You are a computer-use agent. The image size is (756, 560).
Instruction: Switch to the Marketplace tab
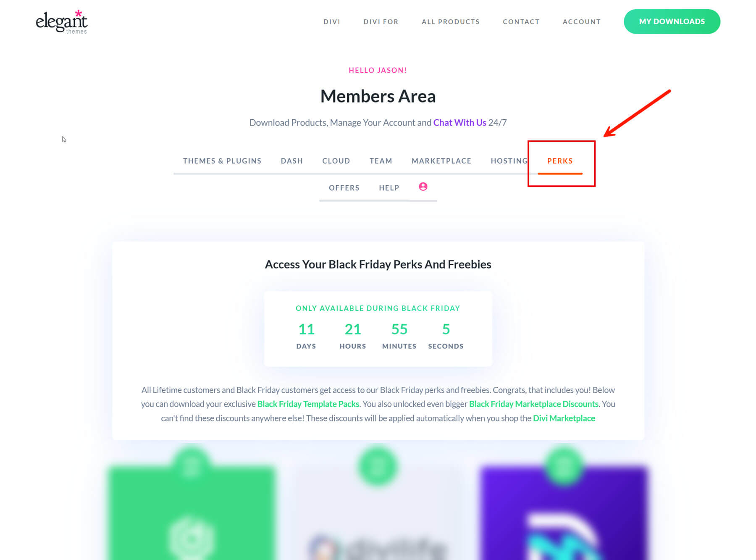point(441,161)
